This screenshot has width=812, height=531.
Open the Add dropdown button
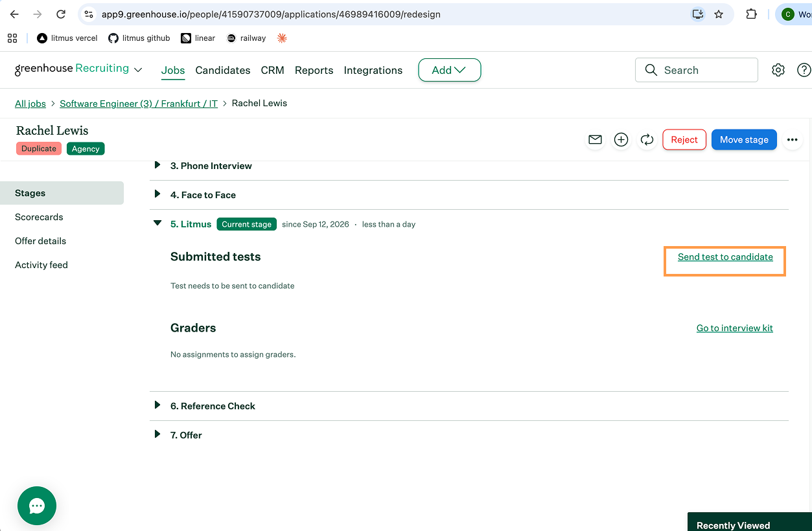449,70
